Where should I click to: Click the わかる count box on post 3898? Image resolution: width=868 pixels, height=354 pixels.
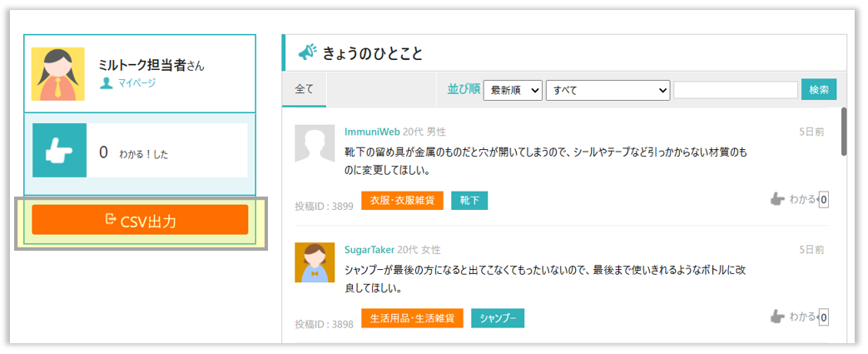pos(824,317)
